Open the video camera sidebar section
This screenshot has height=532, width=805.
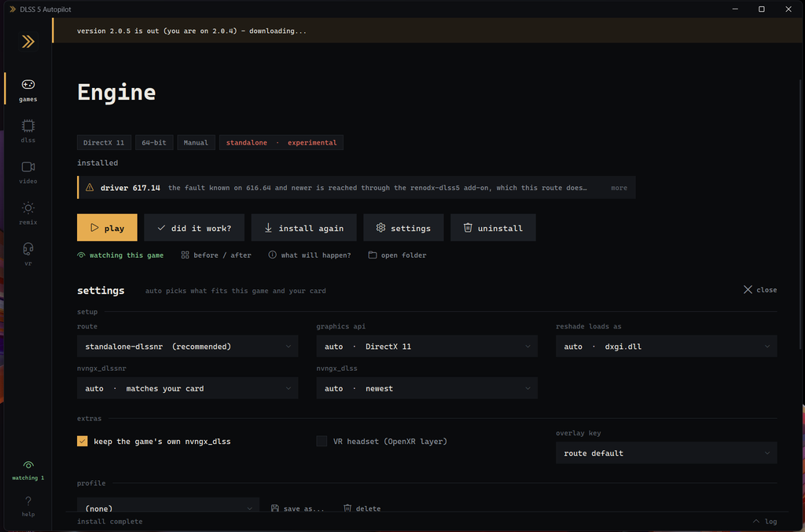point(28,172)
